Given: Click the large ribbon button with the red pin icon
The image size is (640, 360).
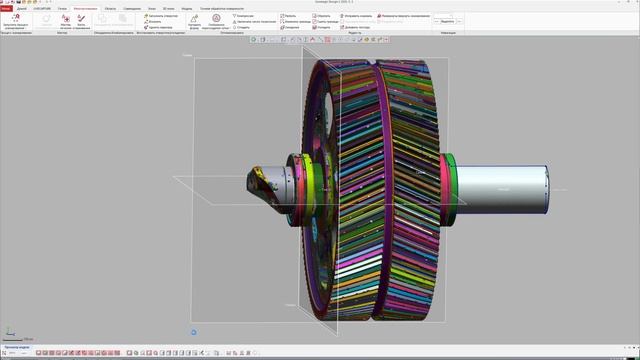Looking at the screenshot, I should tap(16, 21).
